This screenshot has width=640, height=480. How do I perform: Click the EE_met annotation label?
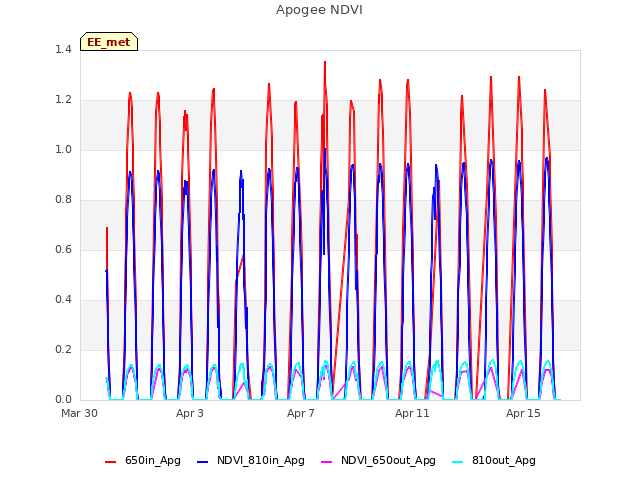click(x=109, y=42)
